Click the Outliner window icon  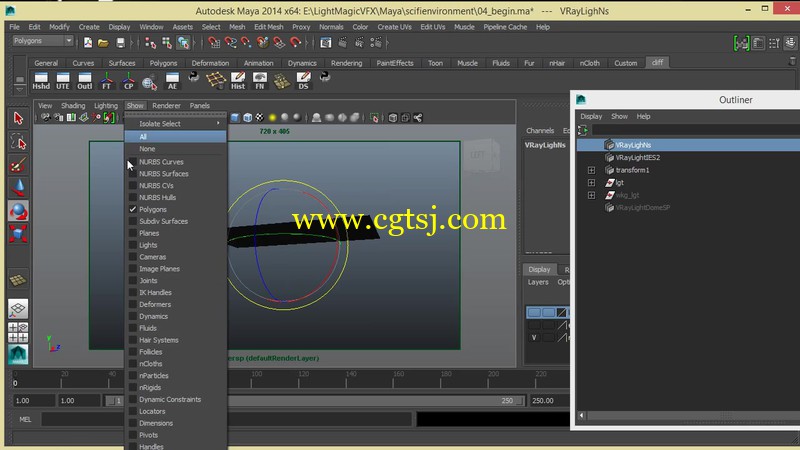pyautogui.click(x=581, y=99)
